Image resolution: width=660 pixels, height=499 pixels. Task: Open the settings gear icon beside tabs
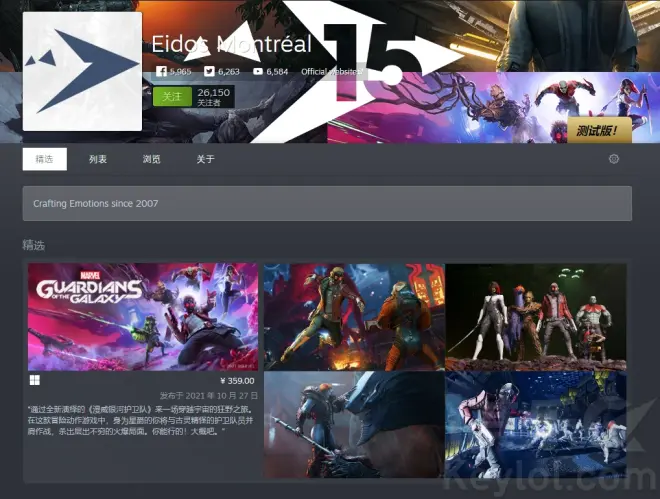pyautogui.click(x=614, y=159)
